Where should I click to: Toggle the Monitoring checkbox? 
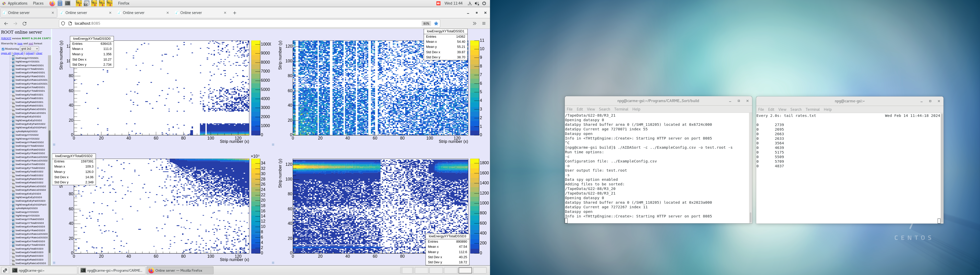coord(3,49)
